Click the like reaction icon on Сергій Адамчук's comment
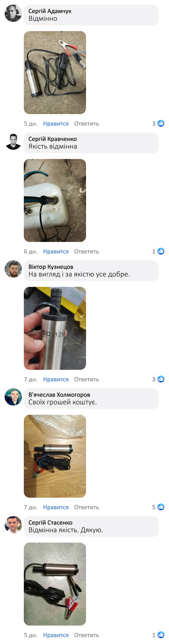This screenshot has width=169, height=644. (x=161, y=123)
